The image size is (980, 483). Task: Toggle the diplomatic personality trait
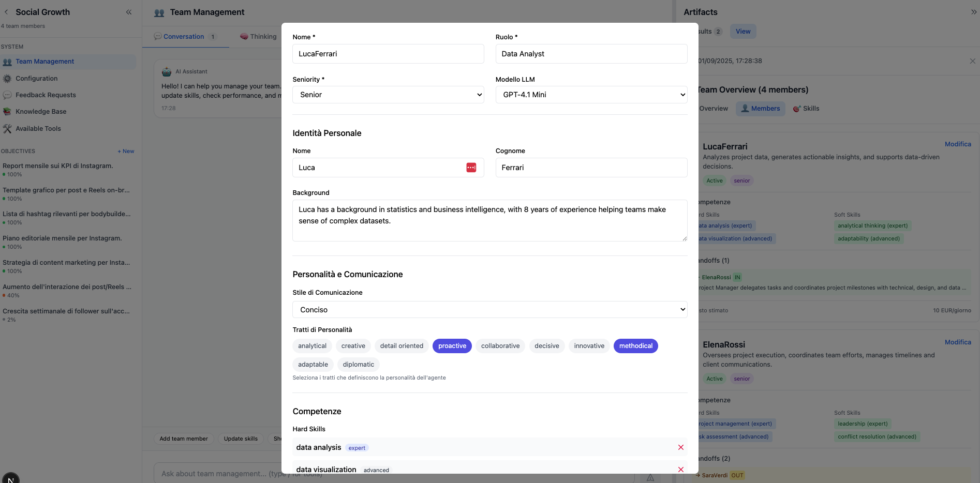359,365
